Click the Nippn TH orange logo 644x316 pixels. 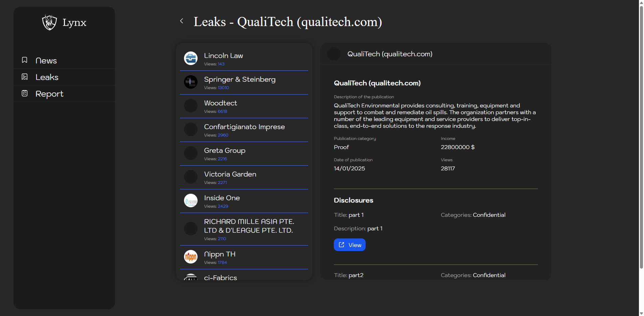click(x=191, y=257)
